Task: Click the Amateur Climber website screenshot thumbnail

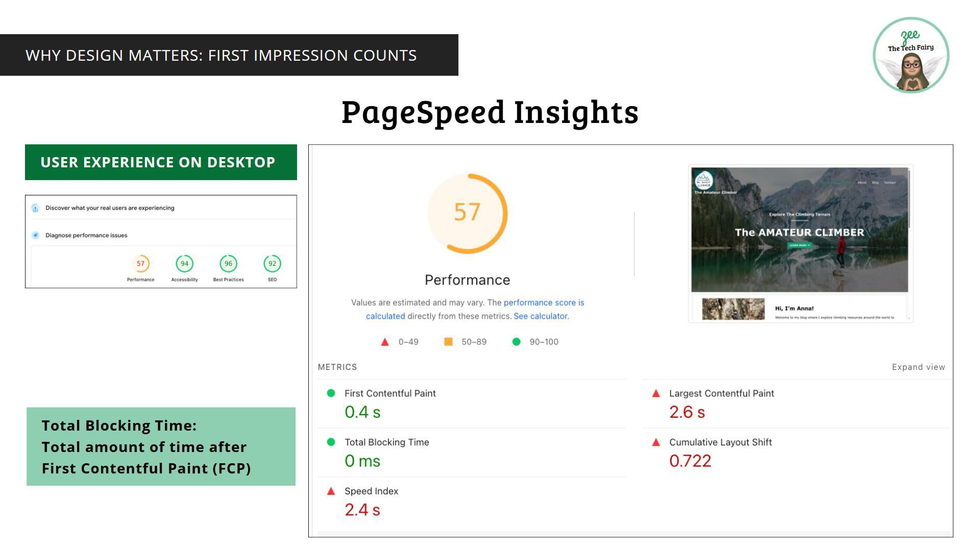Action: (800, 243)
